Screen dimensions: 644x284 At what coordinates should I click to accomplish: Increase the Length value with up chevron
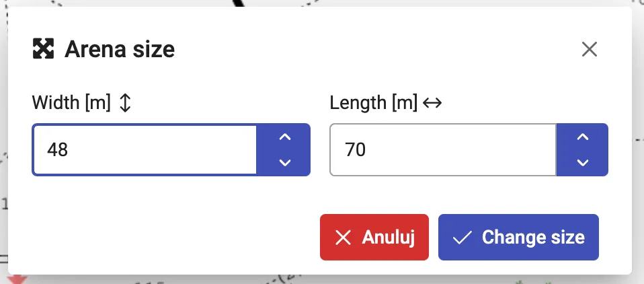583,137
